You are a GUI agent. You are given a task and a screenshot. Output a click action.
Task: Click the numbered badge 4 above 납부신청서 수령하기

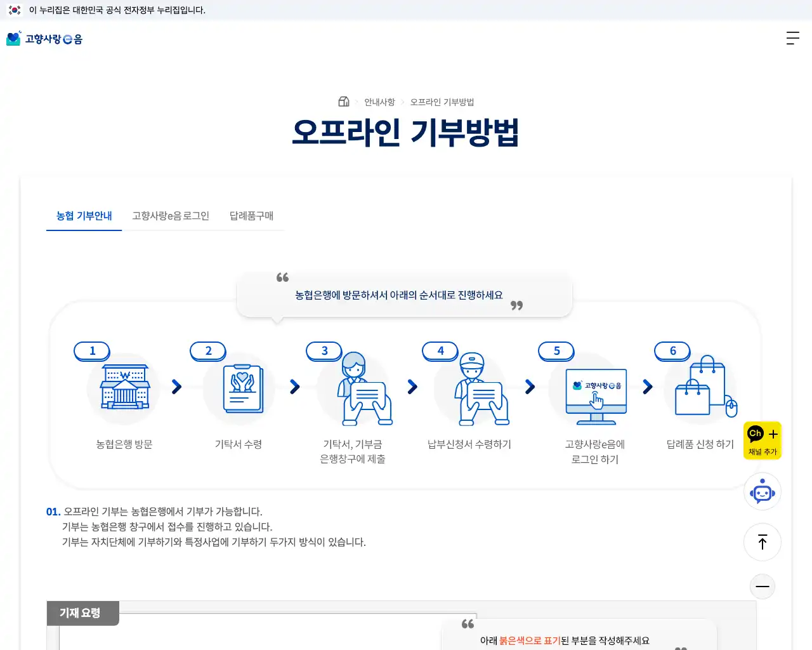(440, 350)
